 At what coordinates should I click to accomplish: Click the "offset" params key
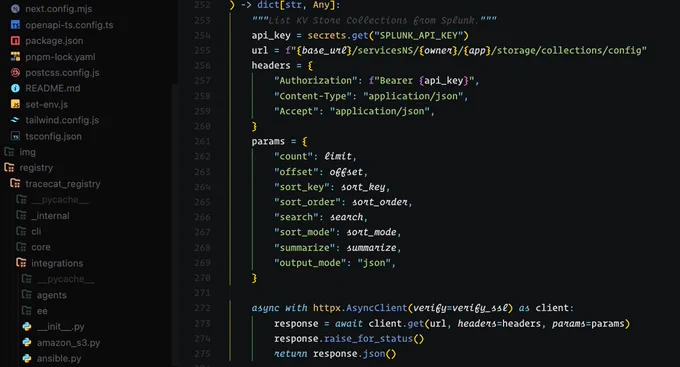296,172
